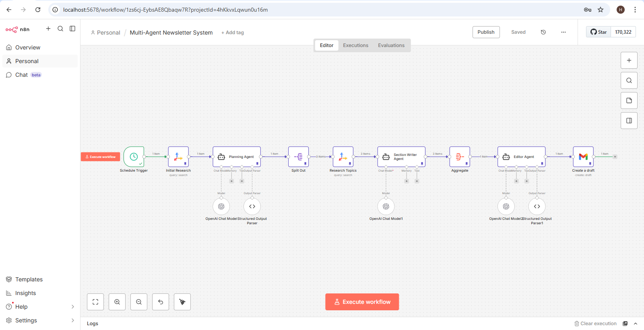
Task: Toggle the logs panel pop-out icon
Action: click(625, 324)
